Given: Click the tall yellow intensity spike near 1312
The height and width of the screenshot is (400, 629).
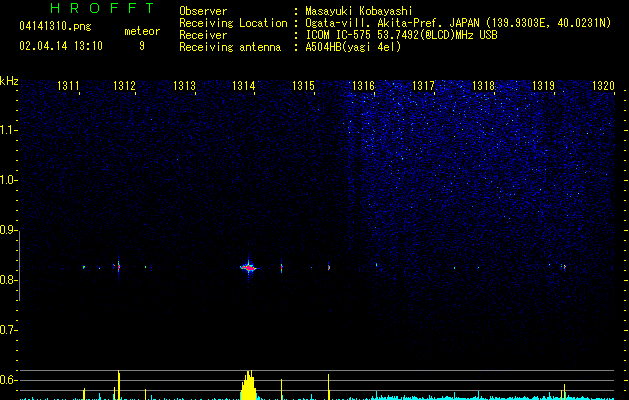Looking at the screenshot, I should [119, 385].
